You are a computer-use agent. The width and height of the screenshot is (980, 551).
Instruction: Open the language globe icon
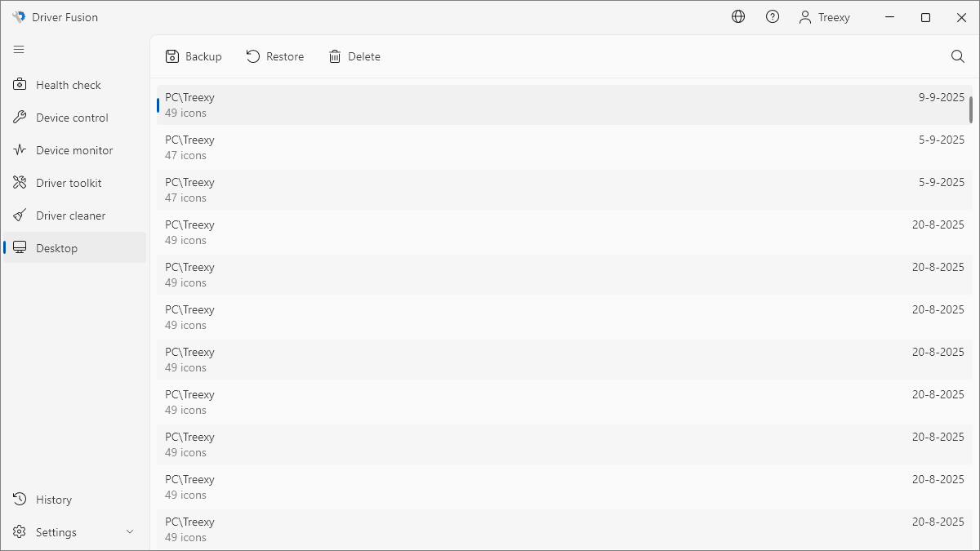pos(738,16)
